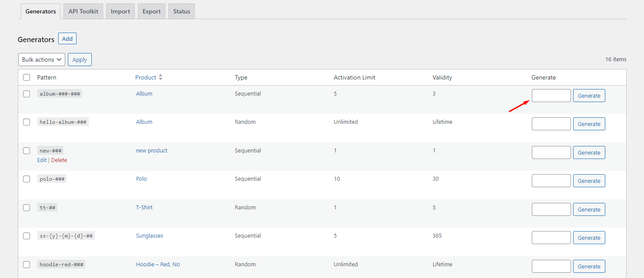The height and width of the screenshot is (278, 644).
Task: Generate licenses for the album-###-### pattern
Action: (x=589, y=95)
